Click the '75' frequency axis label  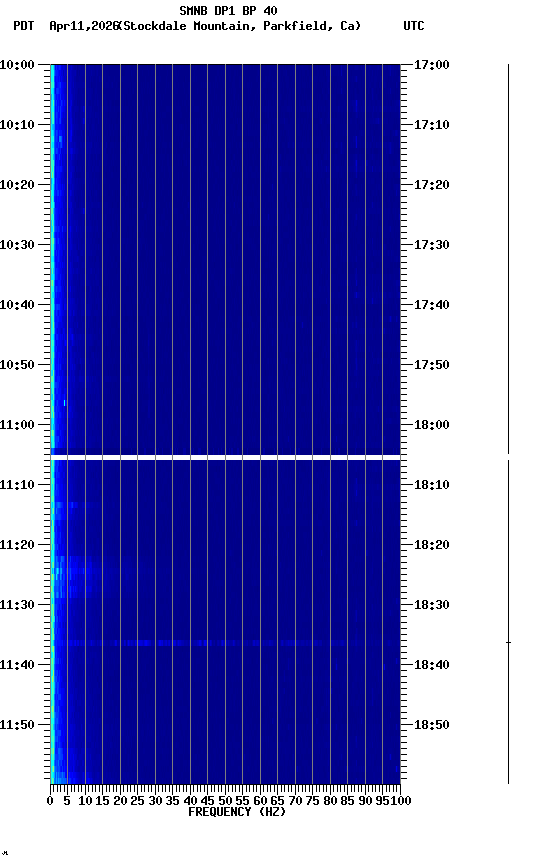[x=312, y=802]
